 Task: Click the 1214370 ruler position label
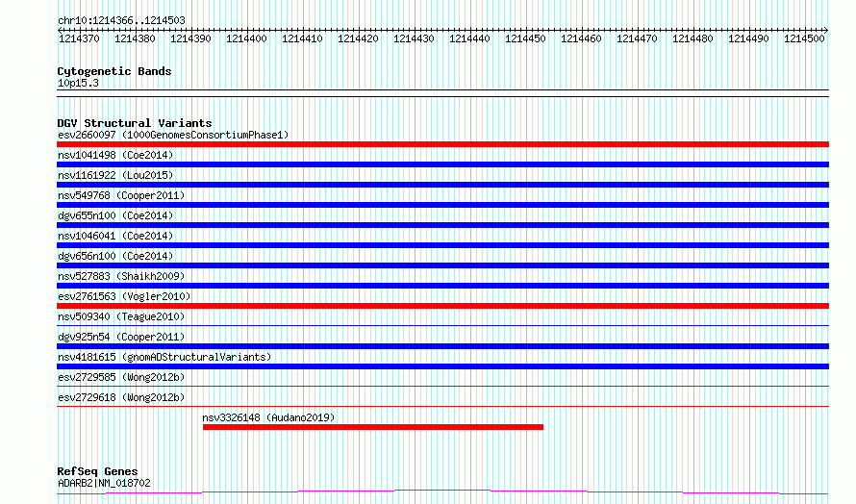79,39
